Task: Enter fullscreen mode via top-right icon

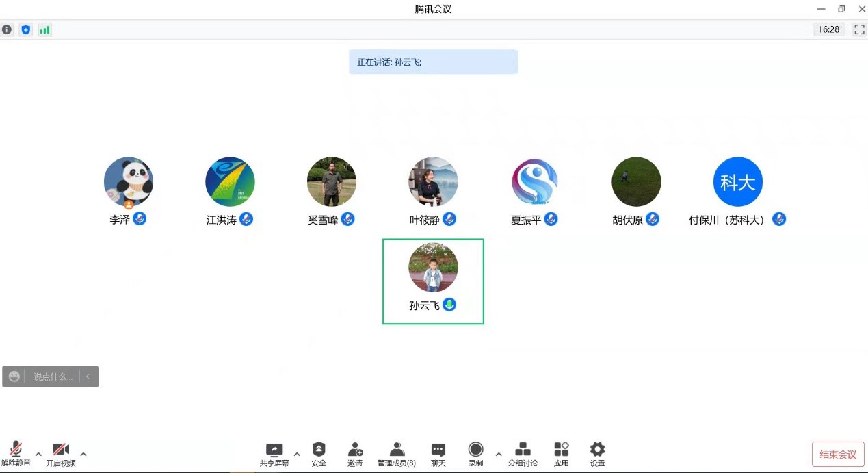Action: click(x=858, y=29)
